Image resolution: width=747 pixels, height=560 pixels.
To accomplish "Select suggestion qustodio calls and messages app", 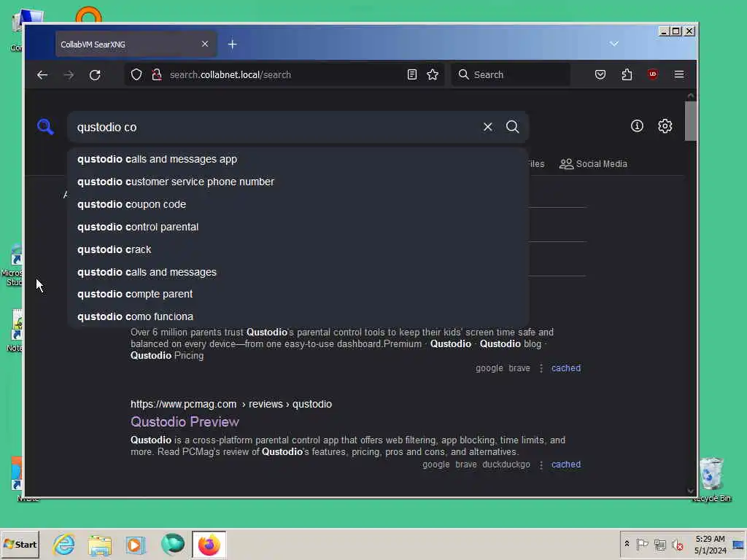I will pos(298,159).
